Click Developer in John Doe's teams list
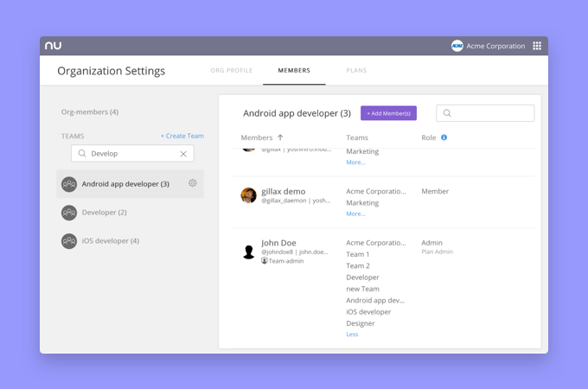The width and height of the screenshot is (588, 389). coord(362,277)
